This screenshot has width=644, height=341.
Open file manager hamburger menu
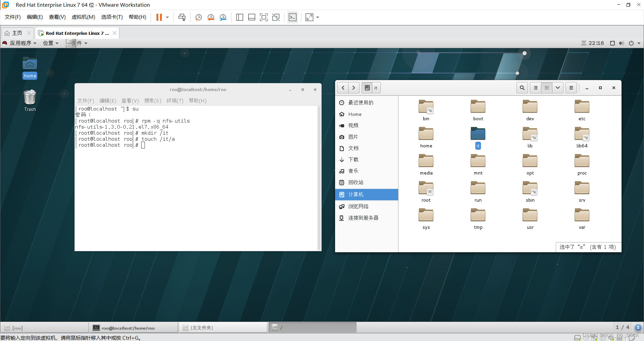click(x=571, y=88)
